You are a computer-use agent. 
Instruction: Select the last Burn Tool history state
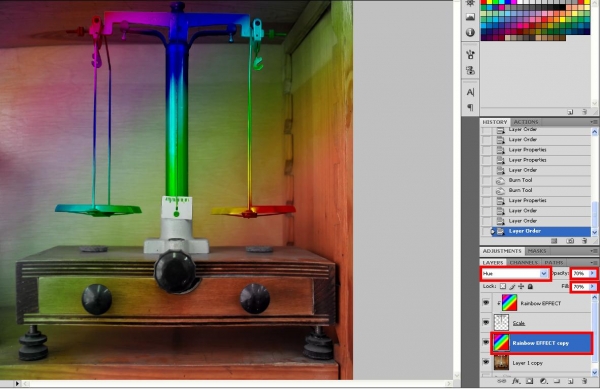[520, 190]
